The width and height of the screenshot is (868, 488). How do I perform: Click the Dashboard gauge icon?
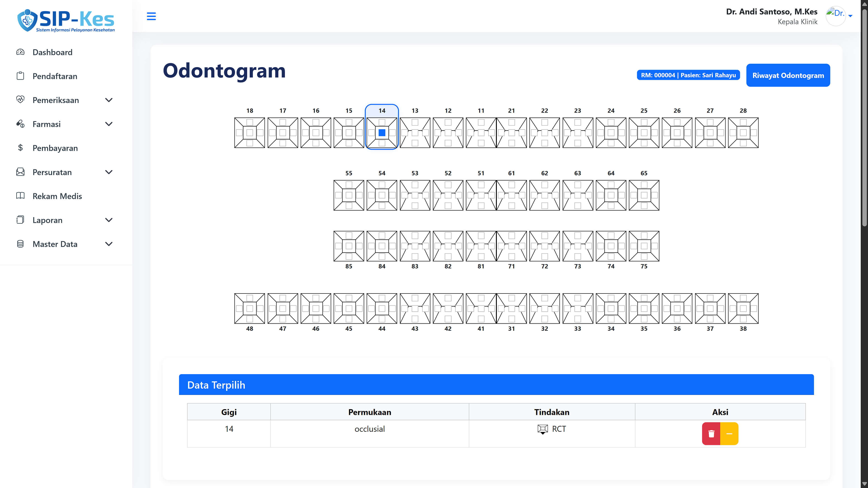point(20,52)
